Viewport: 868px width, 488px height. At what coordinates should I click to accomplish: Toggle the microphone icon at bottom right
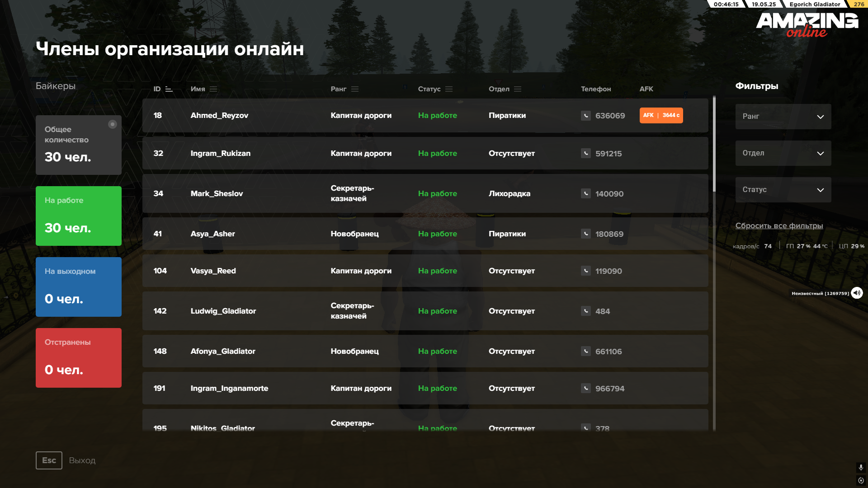click(861, 467)
